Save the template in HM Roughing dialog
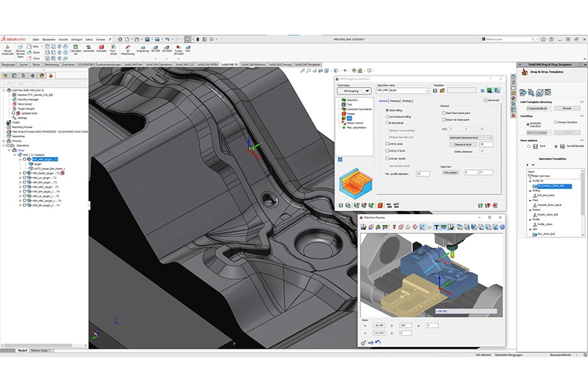Viewport: 588px width, 392px height. (x=435, y=90)
